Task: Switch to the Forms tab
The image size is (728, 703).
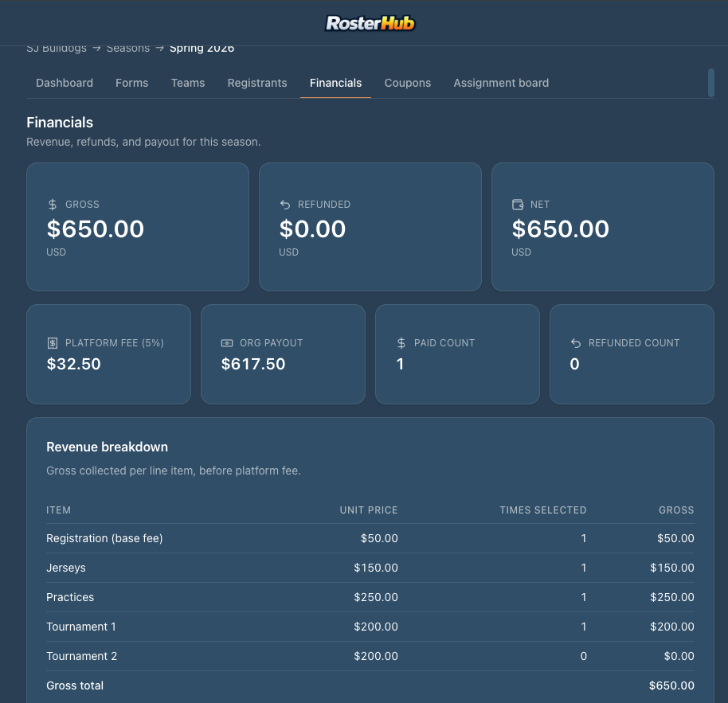Action: click(x=132, y=83)
